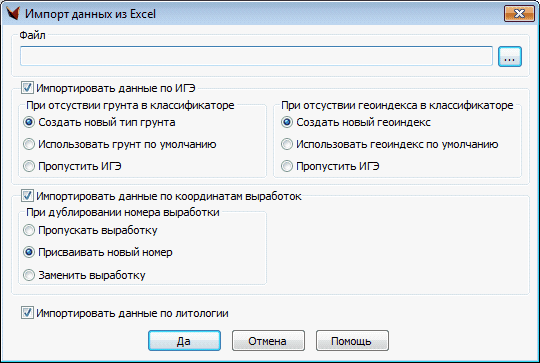The width and height of the screenshot is (540, 363).
Task: Click the file path input field
Action: [x=256, y=56]
